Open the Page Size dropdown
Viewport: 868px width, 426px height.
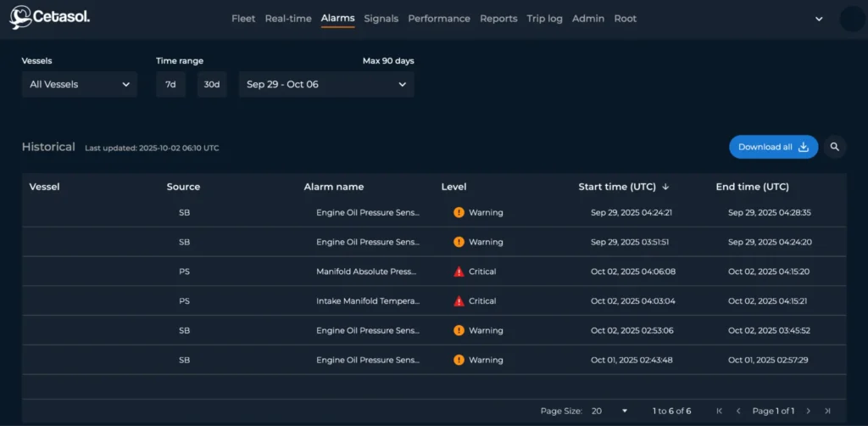609,411
